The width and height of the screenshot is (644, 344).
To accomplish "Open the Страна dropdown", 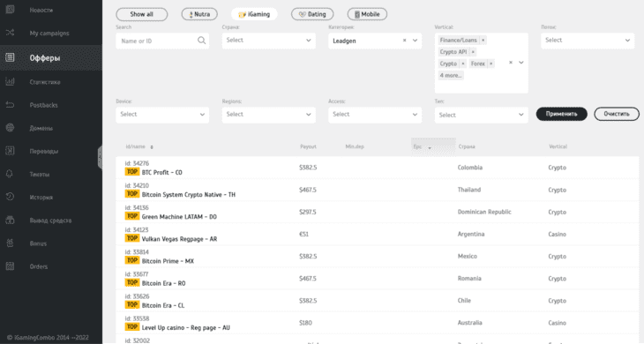I will [268, 41].
